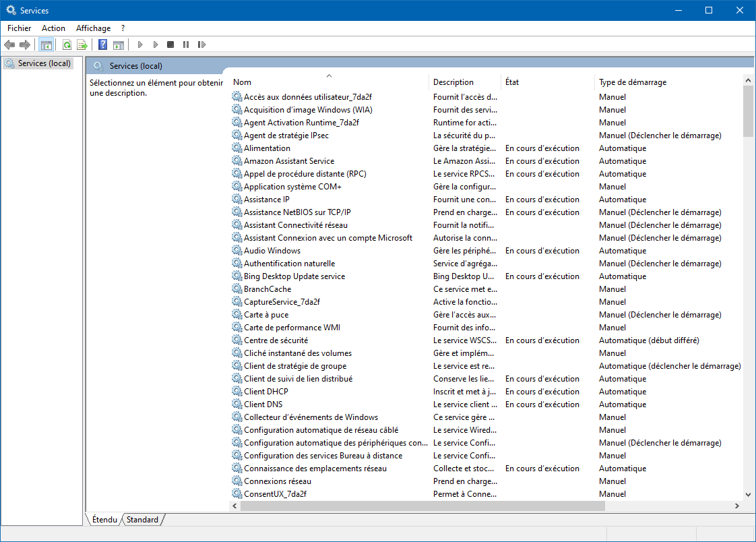
Task: Click the gear icon of Agent de stratégie IPsec
Action: pyautogui.click(x=237, y=135)
